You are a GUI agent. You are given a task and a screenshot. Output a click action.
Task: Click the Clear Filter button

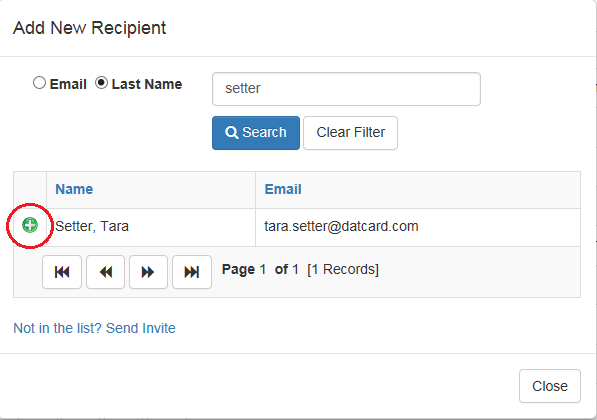[x=350, y=133]
